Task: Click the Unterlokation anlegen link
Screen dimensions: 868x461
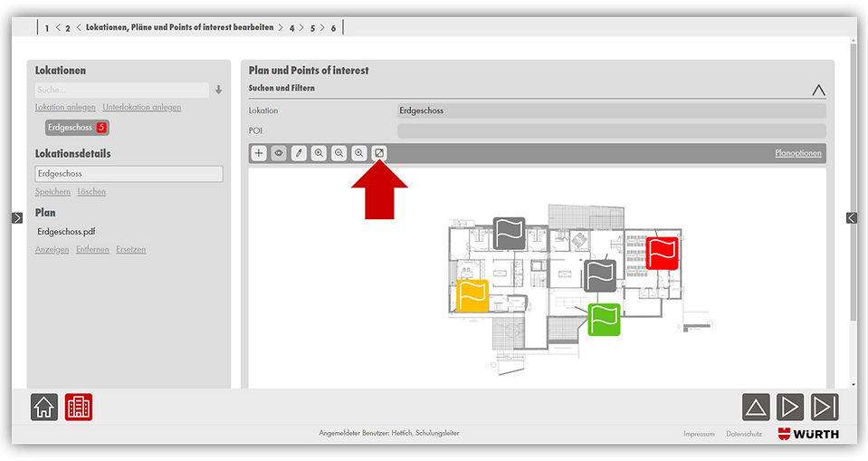Action: 142,108
